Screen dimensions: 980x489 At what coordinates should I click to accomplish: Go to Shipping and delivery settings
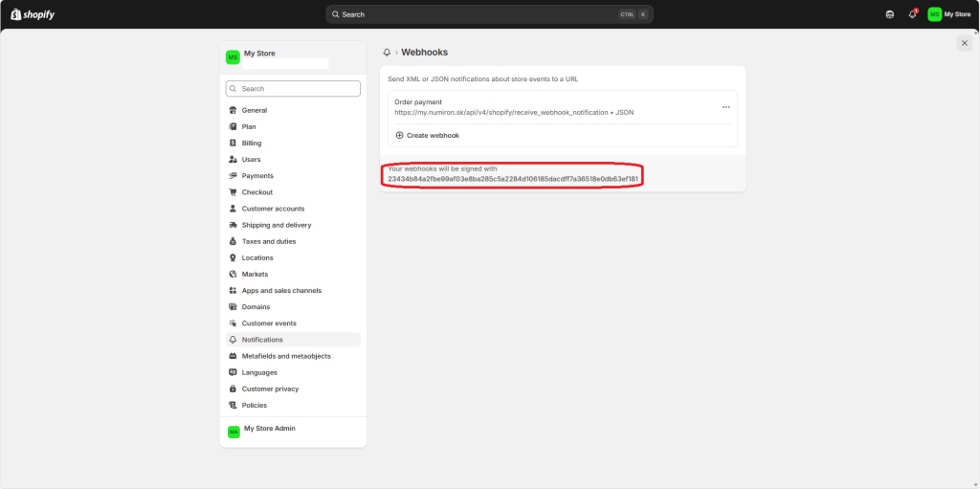(276, 225)
